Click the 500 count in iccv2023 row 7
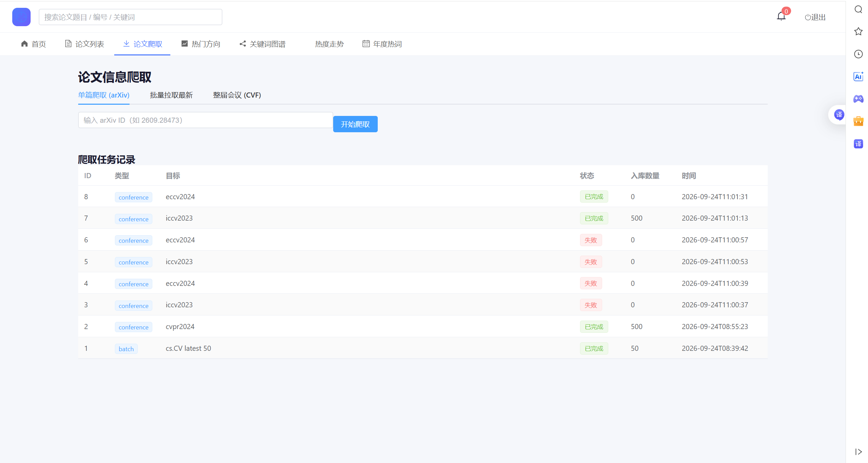This screenshot has width=868, height=463. tap(636, 218)
